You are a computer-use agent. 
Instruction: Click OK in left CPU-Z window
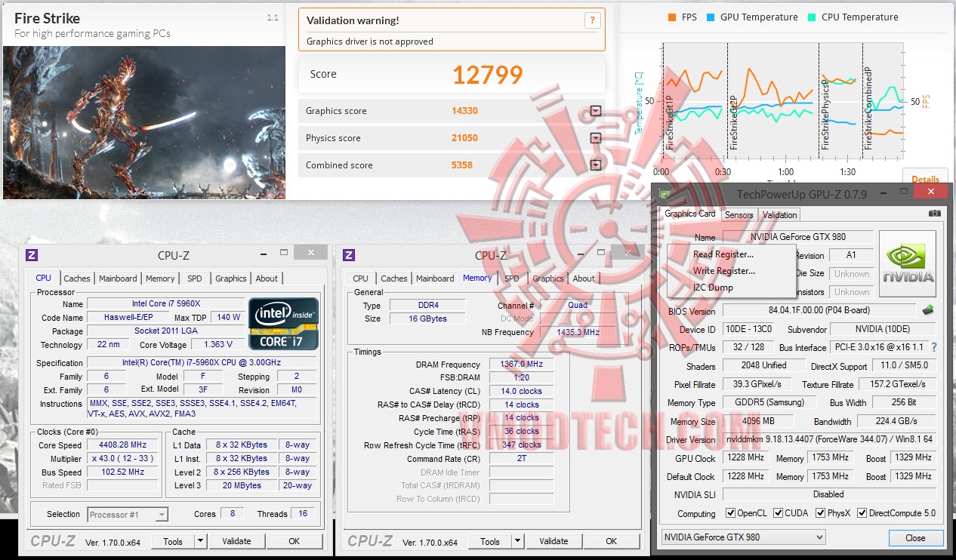(x=295, y=541)
